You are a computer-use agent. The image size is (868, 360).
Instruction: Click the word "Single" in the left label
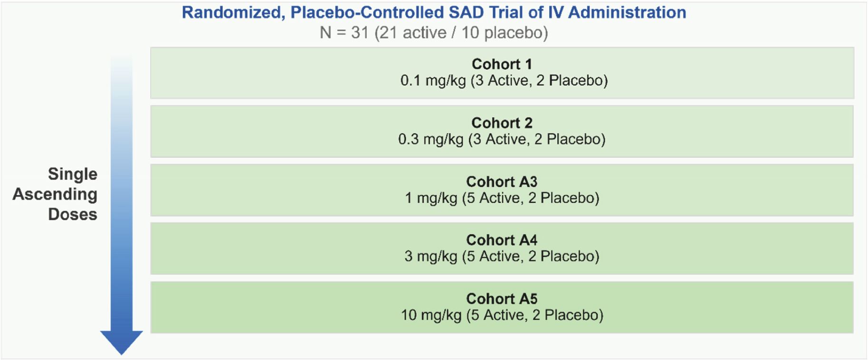(72, 174)
